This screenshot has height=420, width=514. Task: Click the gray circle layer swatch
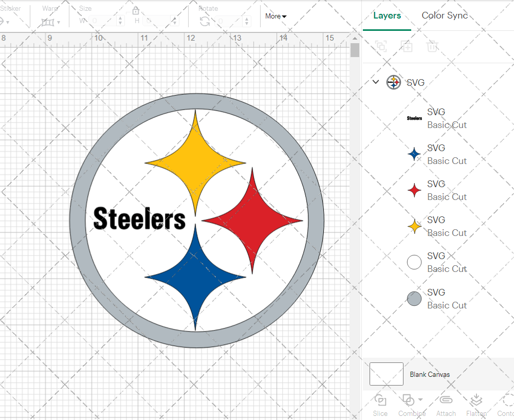pos(414,299)
